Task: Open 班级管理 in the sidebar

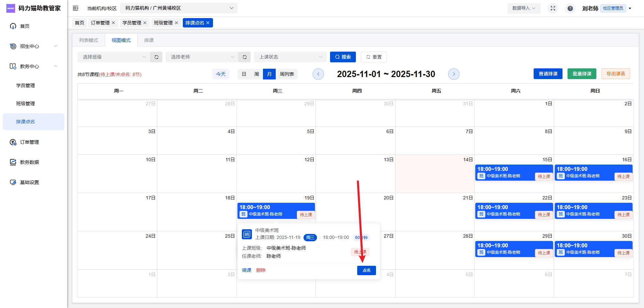Action: pyautogui.click(x=25, y=104)
